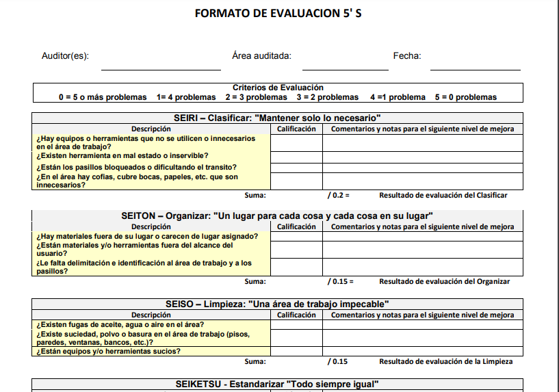
Task: Click the 'SEISO – Limpieza' section header
Action: pyautogui.click(x=277, y=304)
